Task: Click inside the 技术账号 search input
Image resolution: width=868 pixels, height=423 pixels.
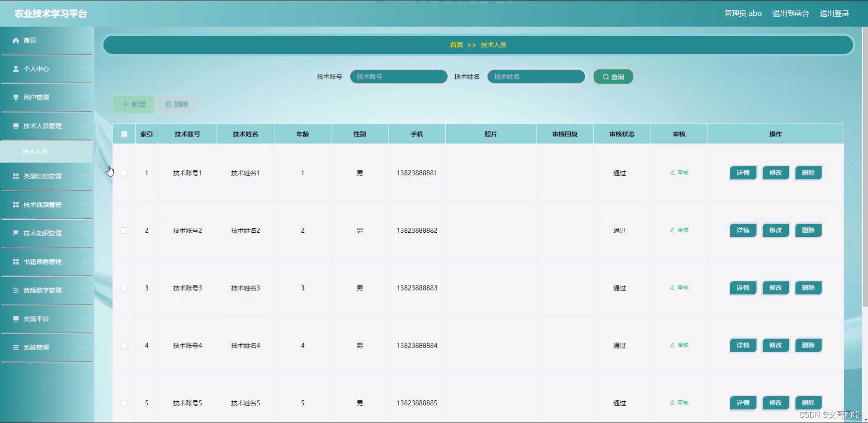Action: point(398,76)
